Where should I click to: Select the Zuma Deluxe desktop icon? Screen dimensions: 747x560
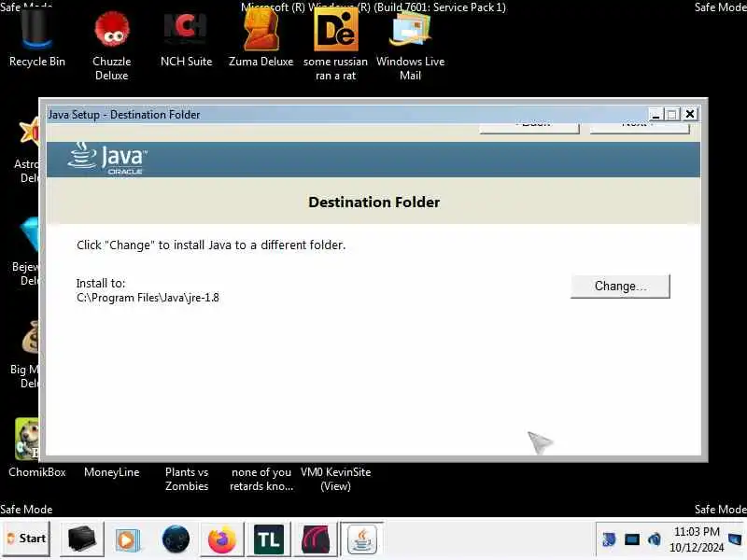click(261, 39)
